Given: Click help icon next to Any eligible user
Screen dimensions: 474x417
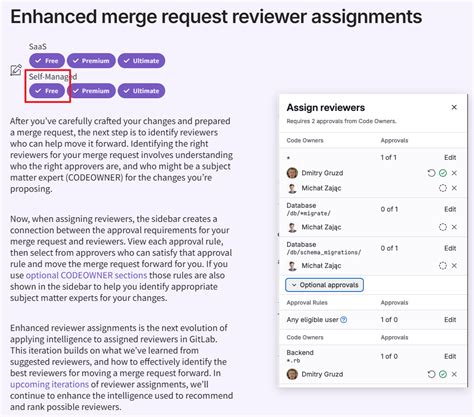Looking at the screenshot, I should coord(344,320).
